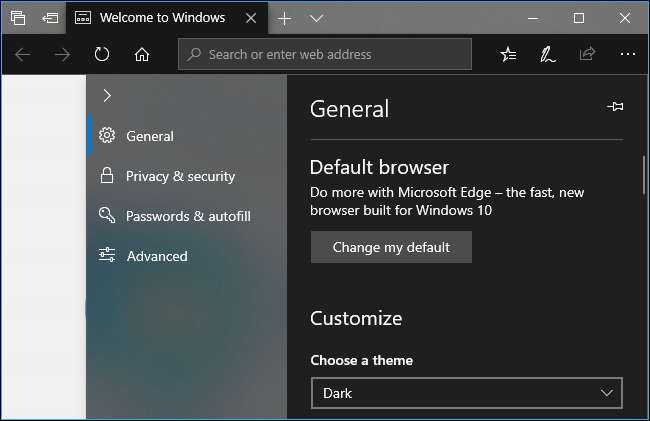Screen dimensions: 650x421
Task: Open a new tab with plus button
Action: (x=284, y=18)
